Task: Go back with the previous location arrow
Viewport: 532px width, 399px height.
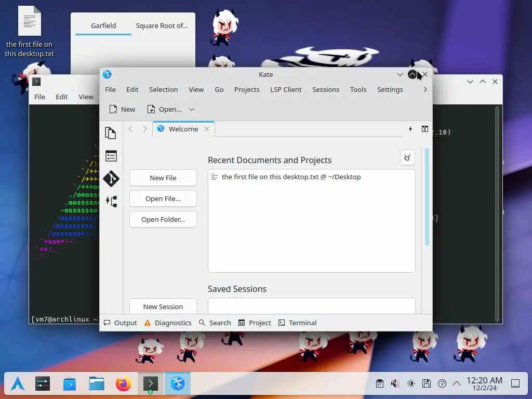Action: click(130, 129)
